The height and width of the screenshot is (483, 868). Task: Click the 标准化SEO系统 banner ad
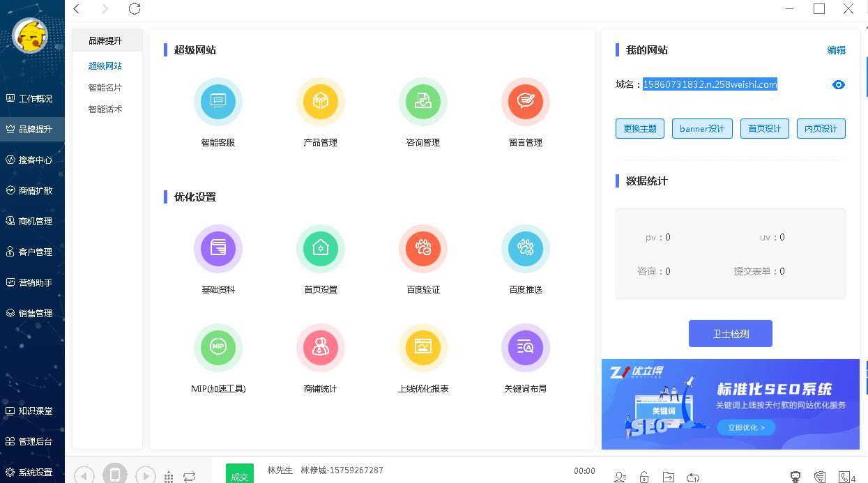click(x=731, y=404)
